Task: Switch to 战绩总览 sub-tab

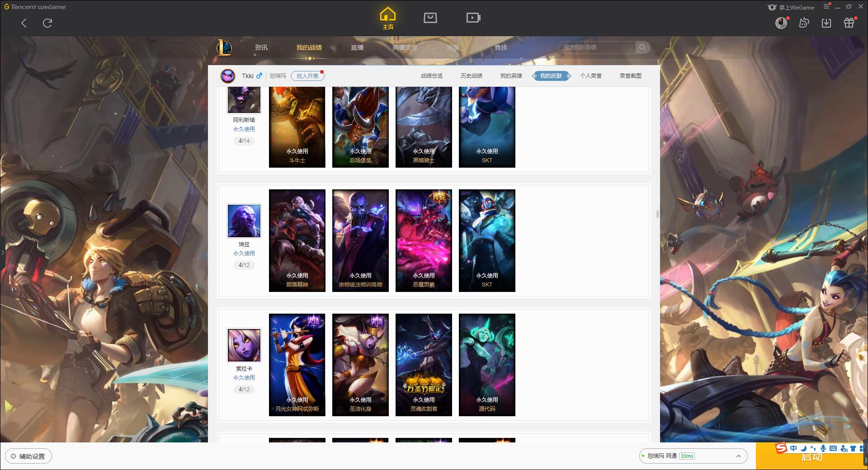Action: [x=432, y=76]
